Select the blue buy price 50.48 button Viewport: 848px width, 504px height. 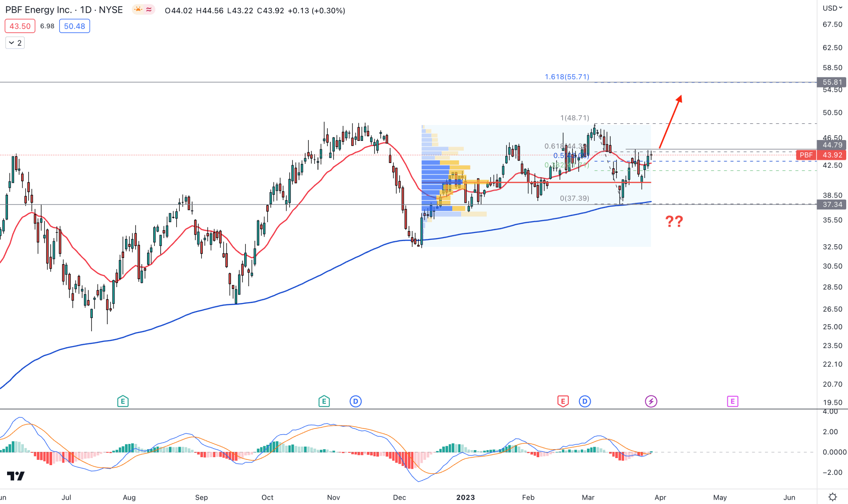pyautogui.click(x=74, y=26)
